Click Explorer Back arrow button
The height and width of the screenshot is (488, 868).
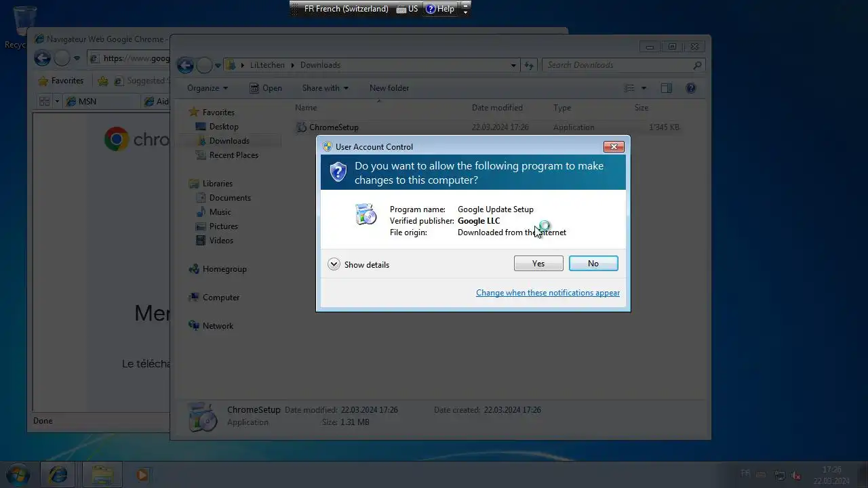pos(185,65)
